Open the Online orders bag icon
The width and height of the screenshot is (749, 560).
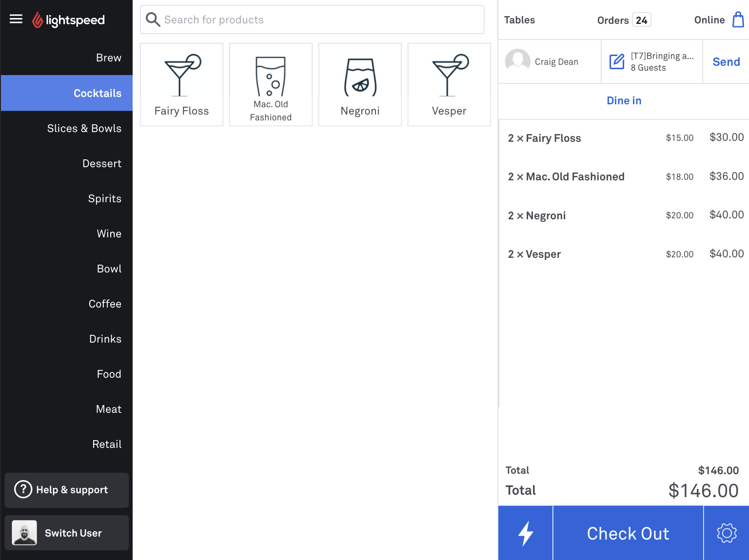[738, 20]
